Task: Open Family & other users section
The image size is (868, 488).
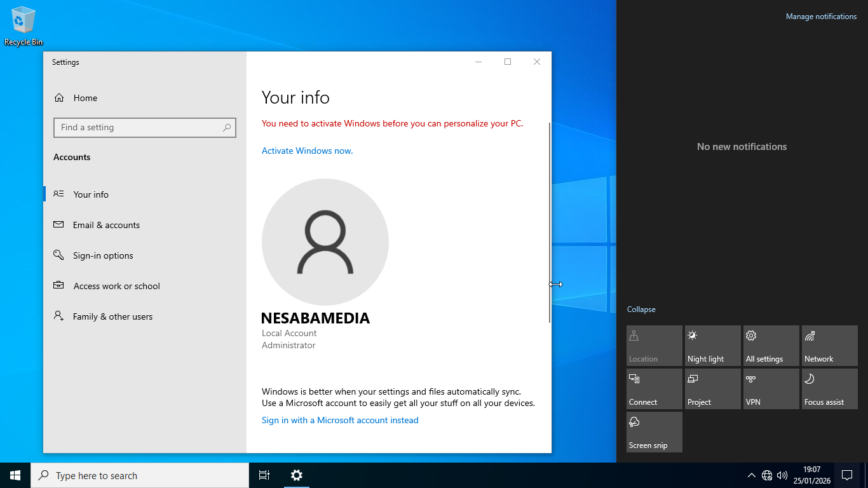Action: point(112,316)
